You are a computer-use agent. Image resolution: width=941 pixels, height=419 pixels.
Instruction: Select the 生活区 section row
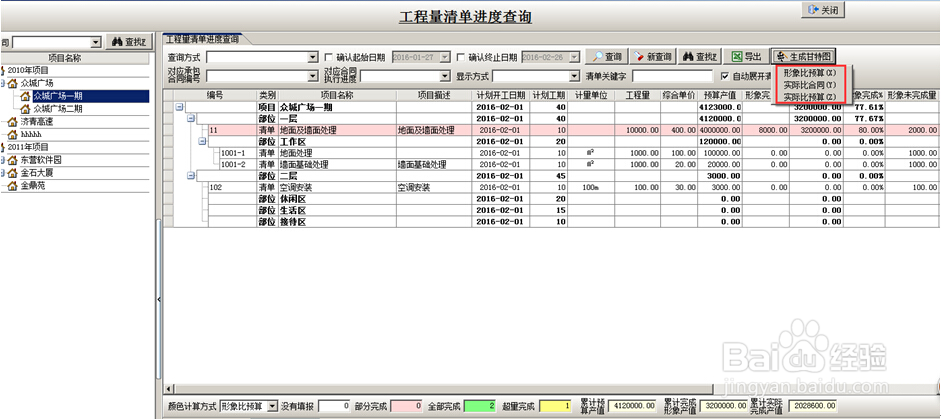coord(551,210)
